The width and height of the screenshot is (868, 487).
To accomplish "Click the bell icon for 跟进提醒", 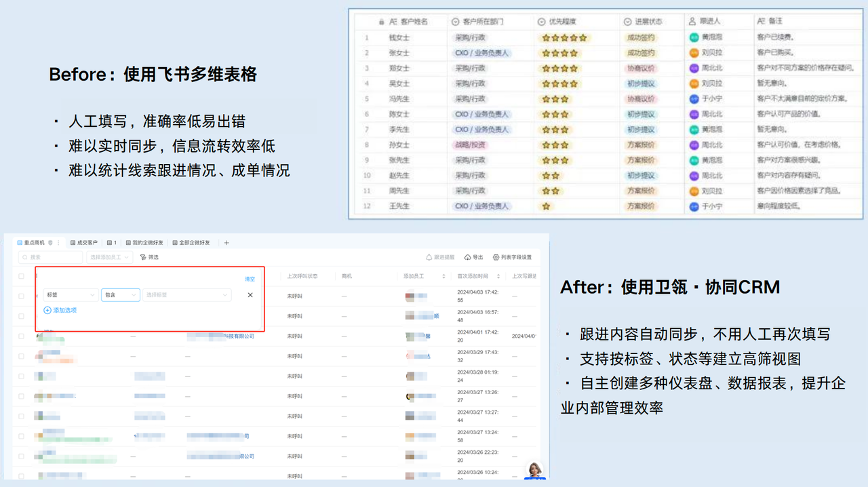I will click(429, 258).
